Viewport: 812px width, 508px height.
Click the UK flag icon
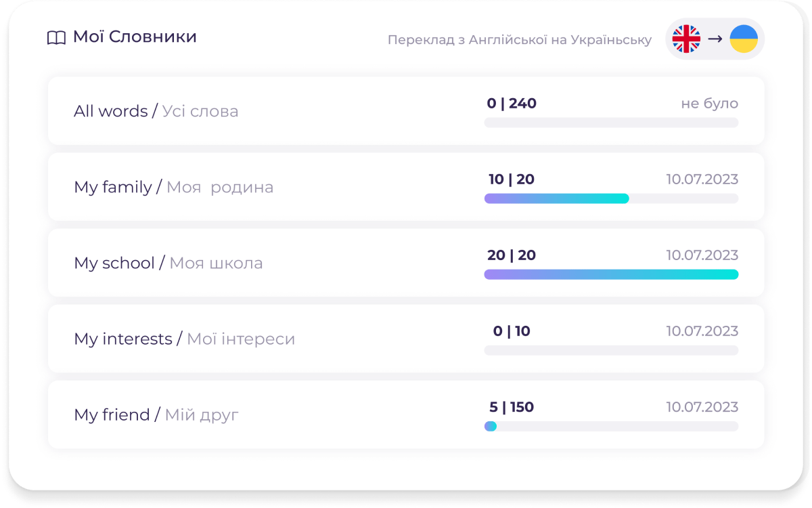(x=686, y=39)
